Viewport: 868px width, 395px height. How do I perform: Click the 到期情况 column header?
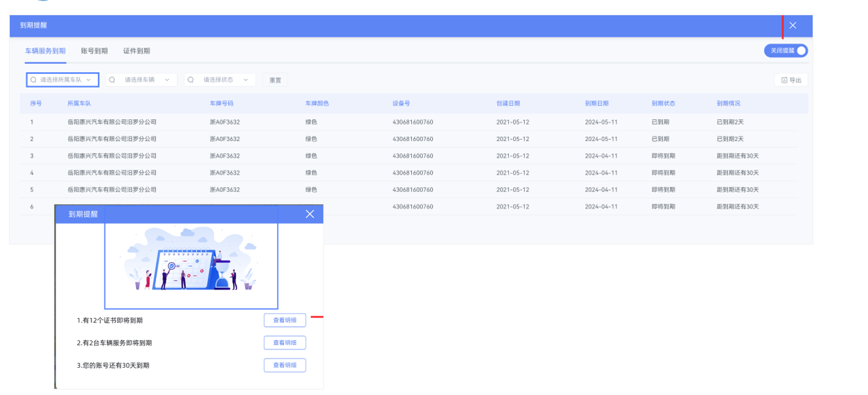728,103
